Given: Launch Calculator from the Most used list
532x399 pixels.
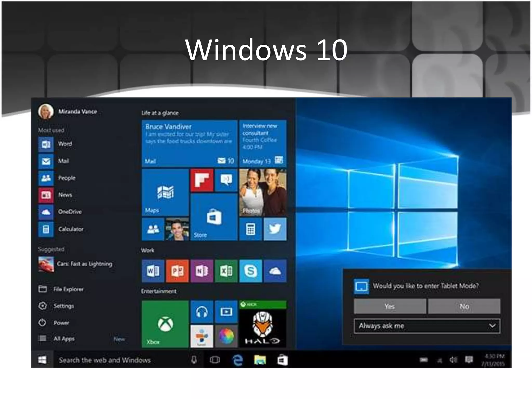Looking at the screenshot, I should pos(61,229).
